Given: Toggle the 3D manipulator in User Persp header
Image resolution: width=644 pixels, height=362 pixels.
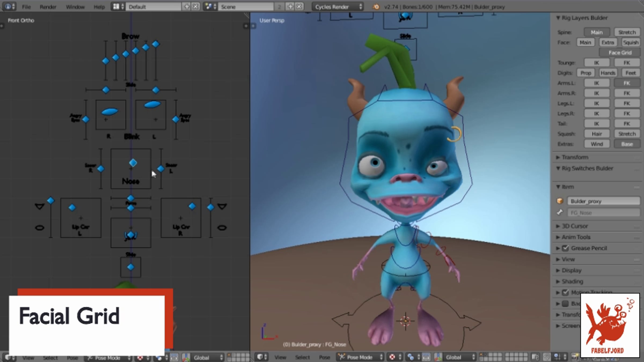Looking at the screenshot, I should (x=438, y=357).
